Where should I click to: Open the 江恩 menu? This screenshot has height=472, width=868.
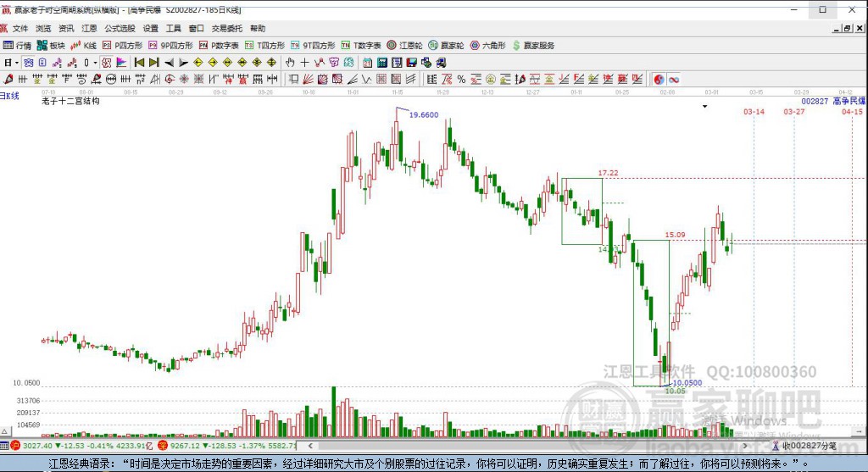pyautogui.click(x=89, y=28)
